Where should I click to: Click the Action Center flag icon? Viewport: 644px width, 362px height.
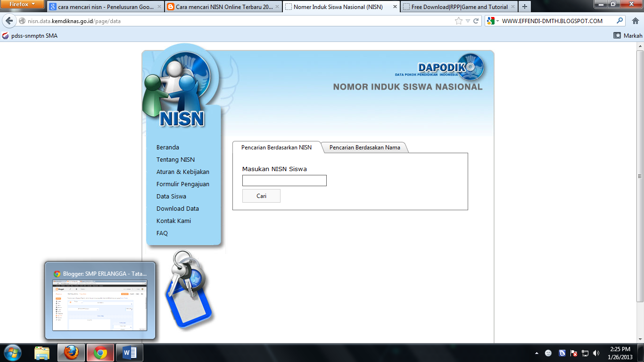[574, 353]
